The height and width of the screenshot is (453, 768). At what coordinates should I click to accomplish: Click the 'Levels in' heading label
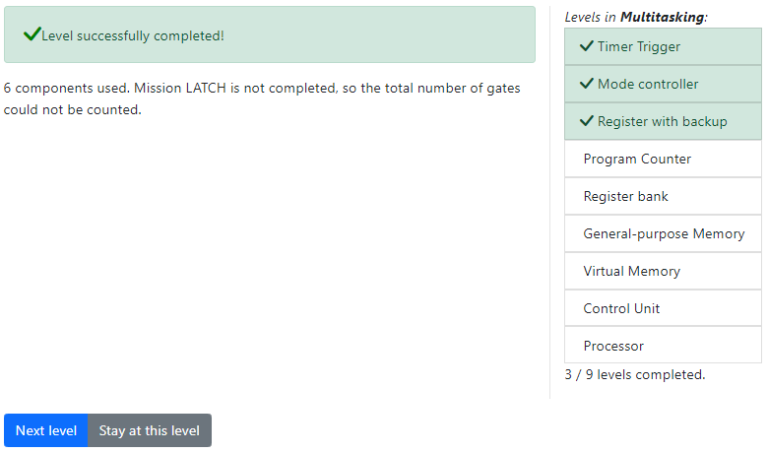click(591, 17)
